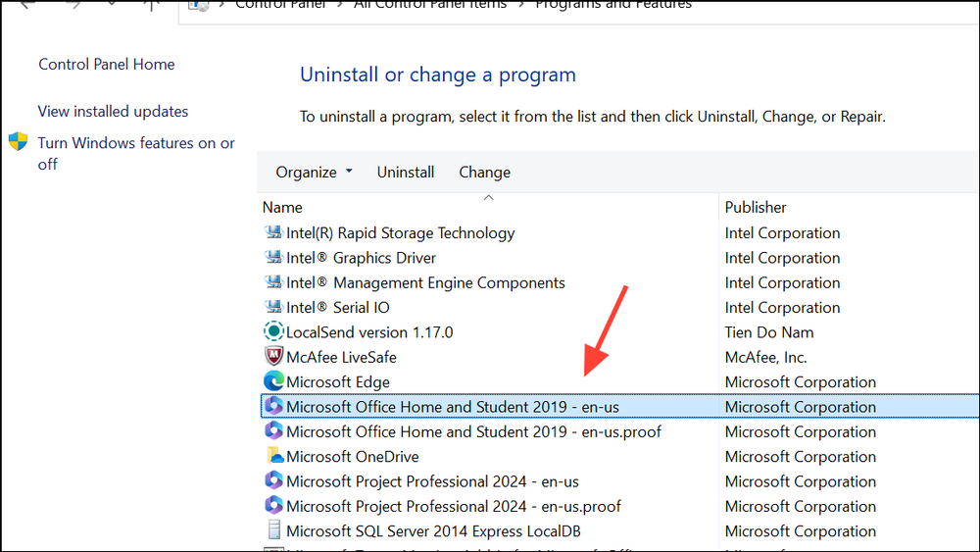
Task: Click the SQL Server 2014 LocalDB icon
Action: coord(273,530)
